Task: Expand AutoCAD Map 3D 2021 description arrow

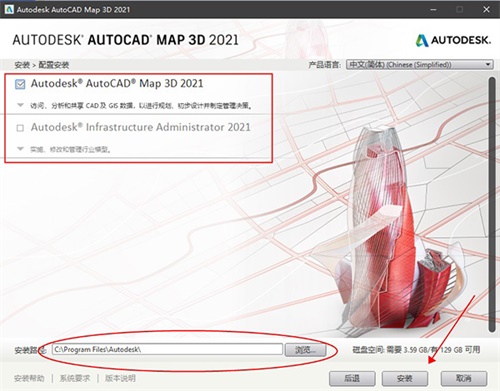Action: [20, 105]
